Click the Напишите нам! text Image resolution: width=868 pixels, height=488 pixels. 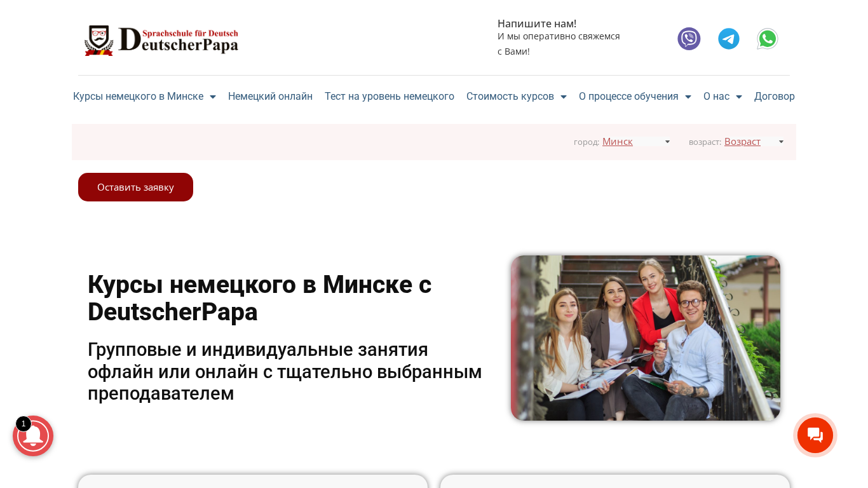[537, 24]
